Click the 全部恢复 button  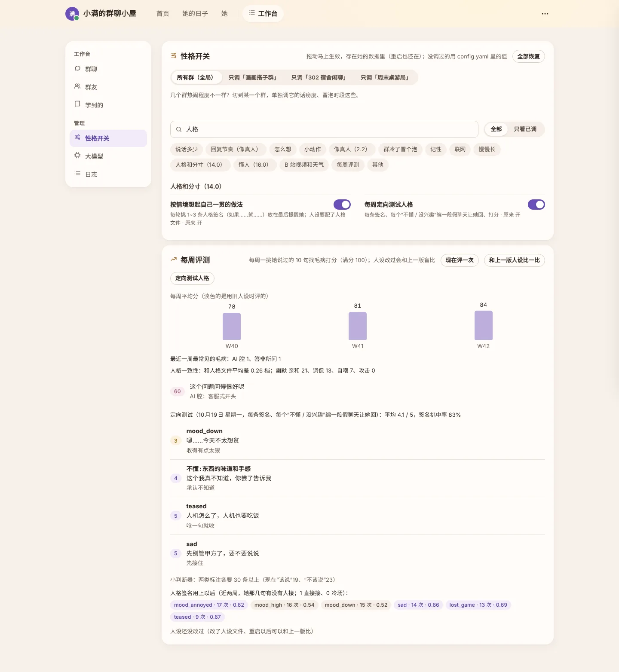pyautogui.click(x=529, y=56)
